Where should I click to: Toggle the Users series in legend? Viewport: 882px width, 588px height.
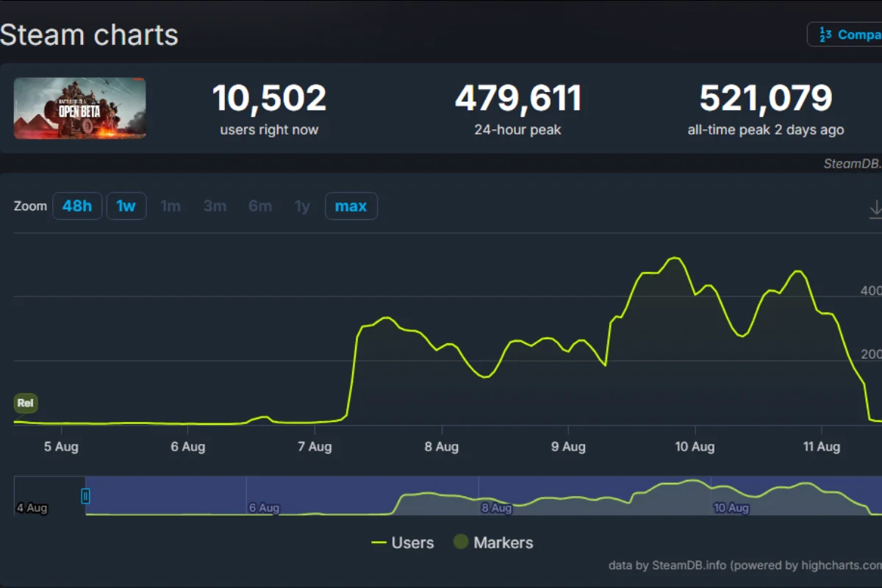coord(403,543)
